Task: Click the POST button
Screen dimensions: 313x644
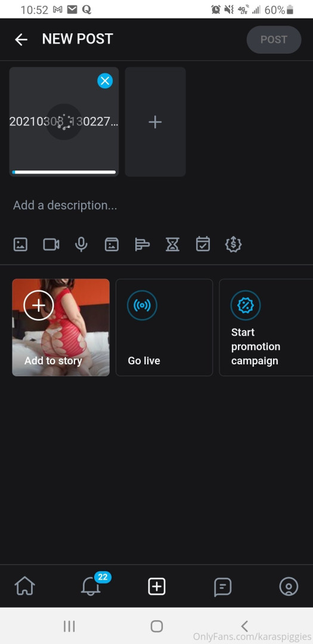Action: click(x=274, y=39)
